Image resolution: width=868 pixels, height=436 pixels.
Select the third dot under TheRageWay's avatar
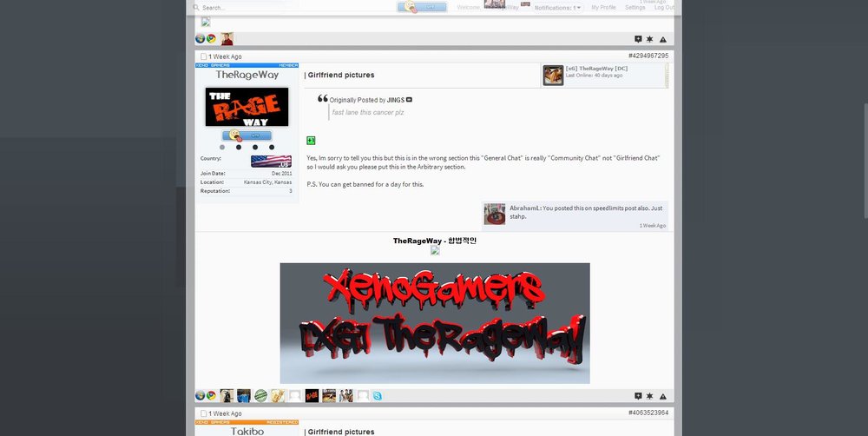click(x=255, y=148)
